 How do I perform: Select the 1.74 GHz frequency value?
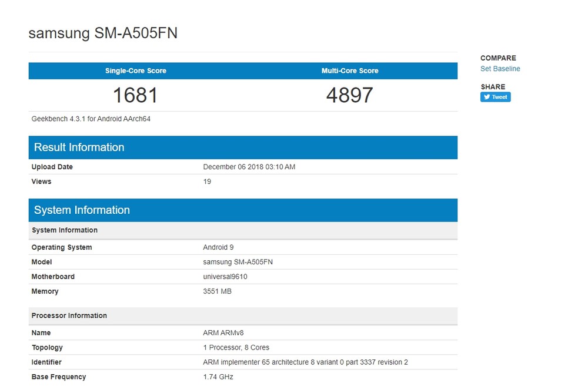pyautogui.click(x=218, y=376)
